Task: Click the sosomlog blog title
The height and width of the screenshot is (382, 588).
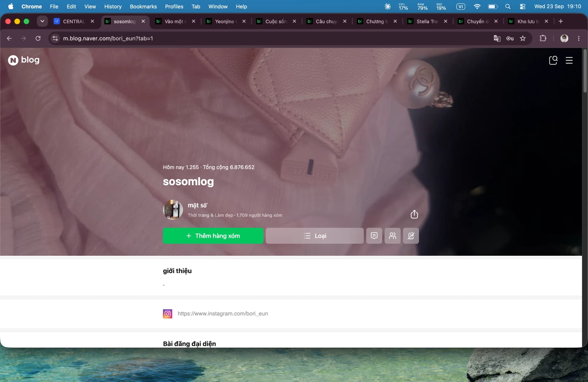Action: click(188, 181)
